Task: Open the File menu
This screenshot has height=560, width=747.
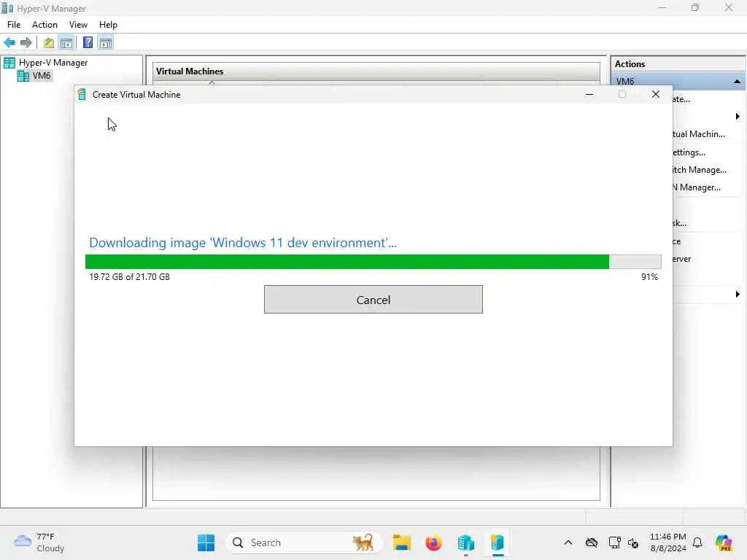Action: tap(14, 25)
